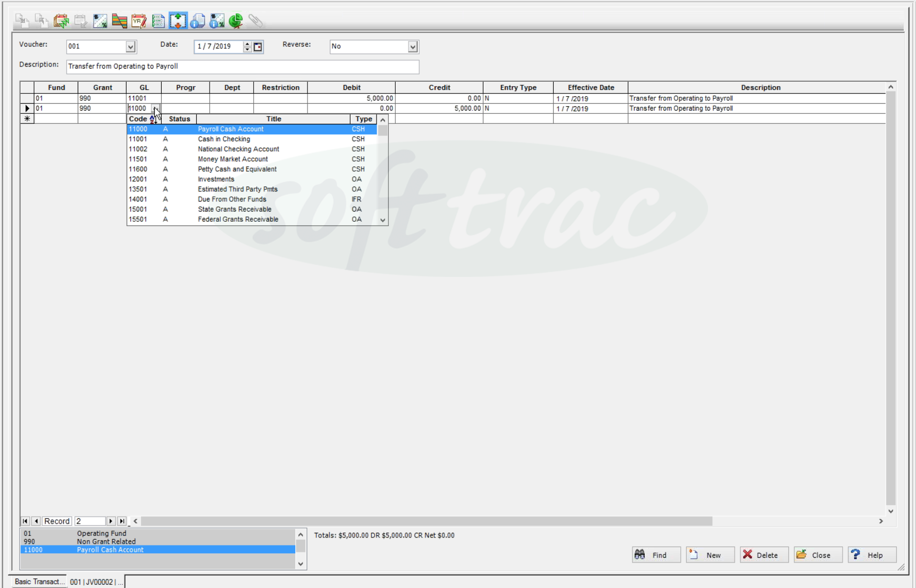Click the Grant column header
Image resolution: width=916 pixels, height=588 pixels.
click(103, 88)
